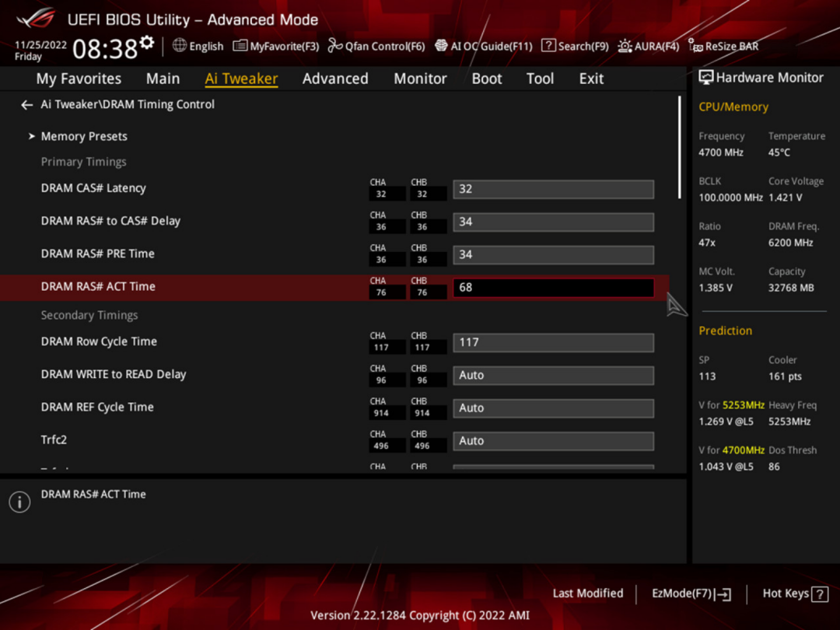The width and height of the screenshot is (840, 630).
Task: Switch to the Main tab
Action: [163, 79]
